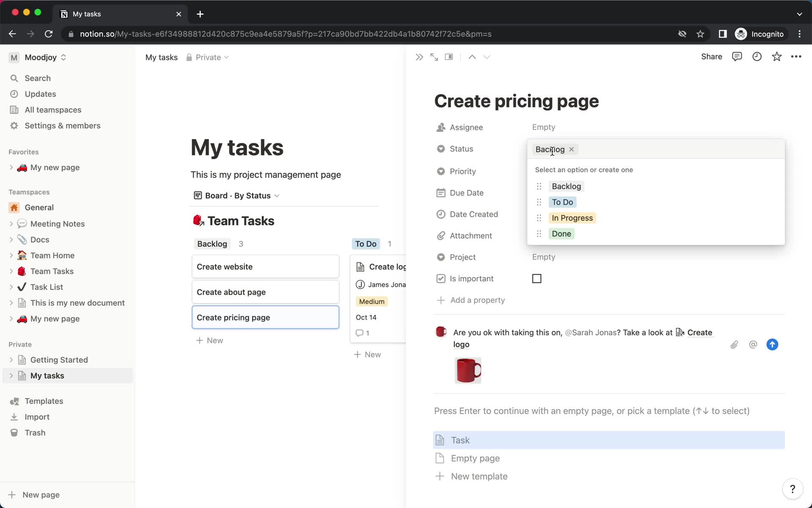Toggle the Is important checkbox
Screen dimensions: 812x508
point(537,279)
